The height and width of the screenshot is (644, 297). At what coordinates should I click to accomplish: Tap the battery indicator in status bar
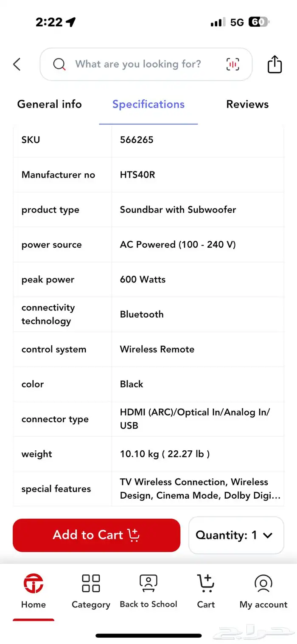(x=259, y=22)
